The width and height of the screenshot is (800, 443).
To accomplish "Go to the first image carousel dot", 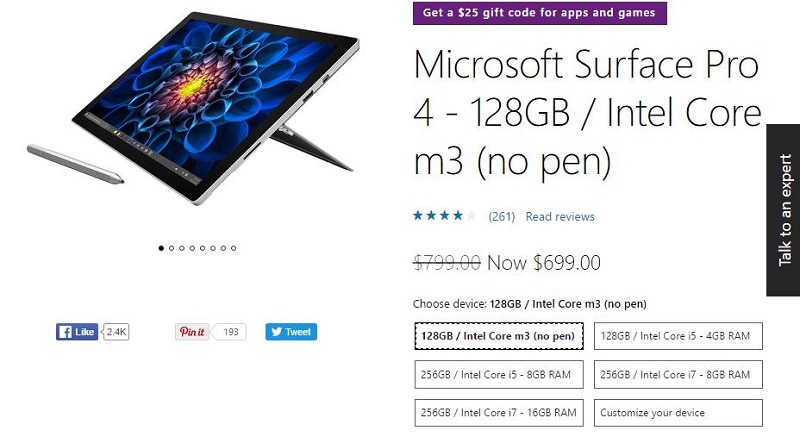I will click(161, 248).
